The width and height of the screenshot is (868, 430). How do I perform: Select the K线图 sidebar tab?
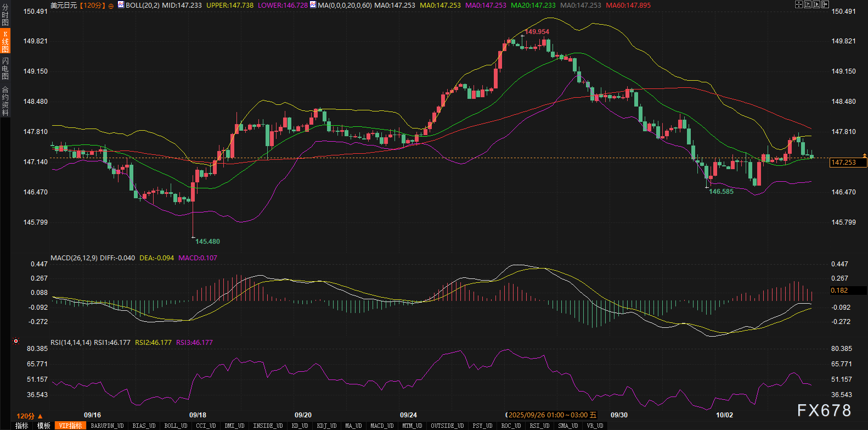5,42
